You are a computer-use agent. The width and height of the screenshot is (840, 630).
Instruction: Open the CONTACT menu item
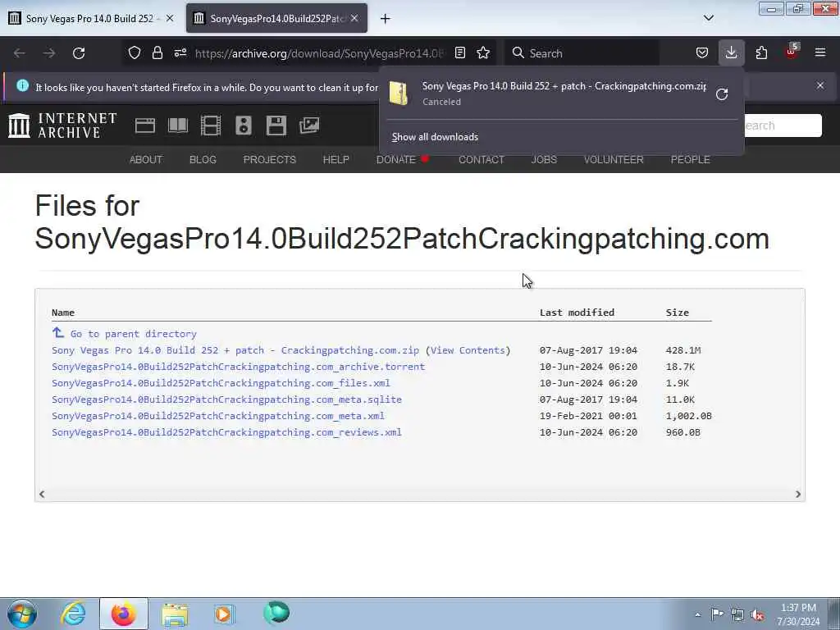click(x=481, y=160)
